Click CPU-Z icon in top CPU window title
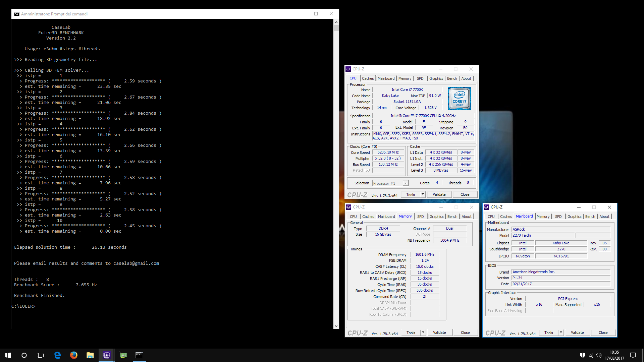 [348, 69]
